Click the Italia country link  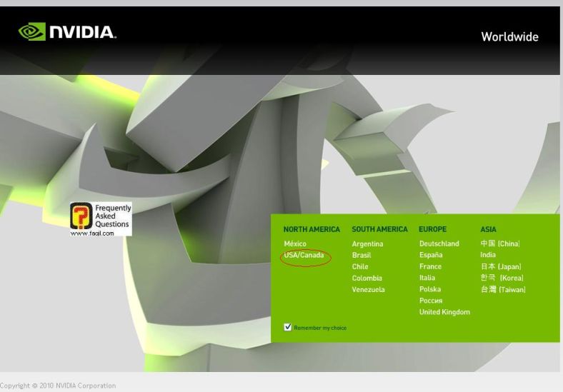tap(427, 278)
